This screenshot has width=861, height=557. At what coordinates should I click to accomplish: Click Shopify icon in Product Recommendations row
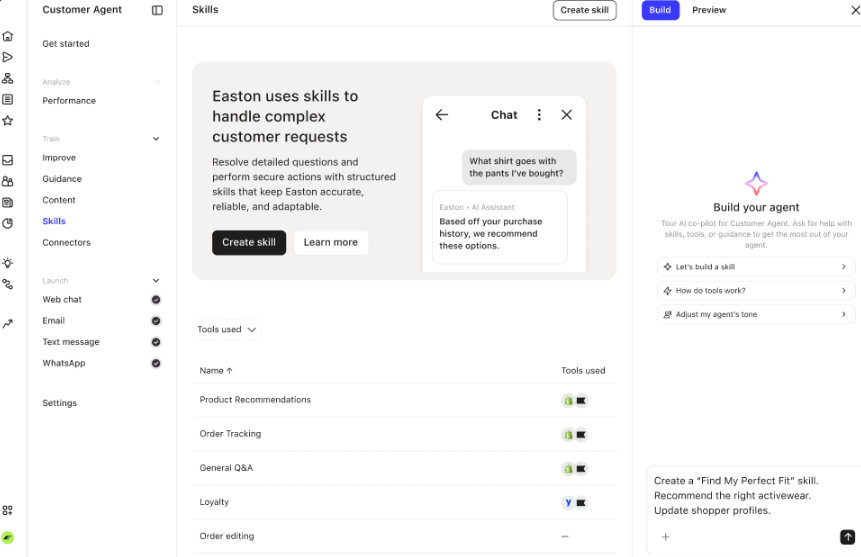(568, 400)
